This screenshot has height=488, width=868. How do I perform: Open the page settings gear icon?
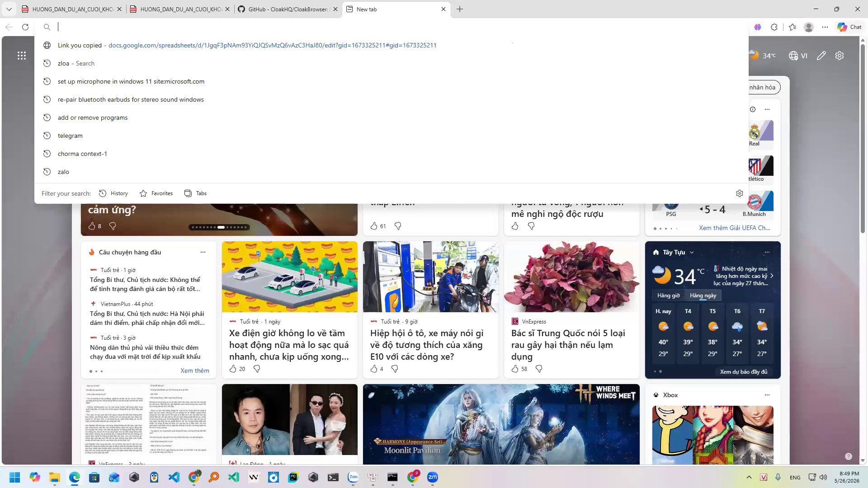click(840, 56)
